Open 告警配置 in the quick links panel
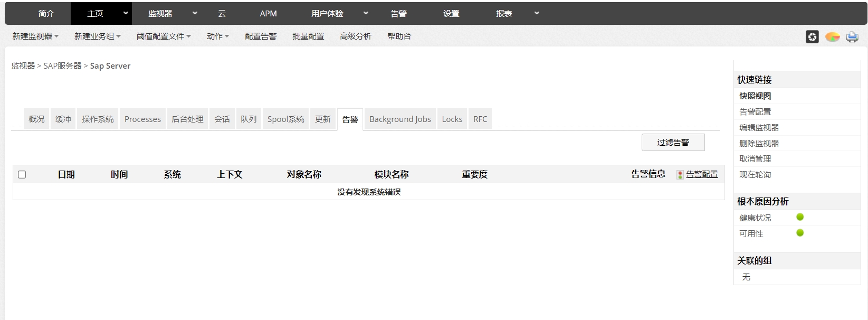 pos(755,112)
